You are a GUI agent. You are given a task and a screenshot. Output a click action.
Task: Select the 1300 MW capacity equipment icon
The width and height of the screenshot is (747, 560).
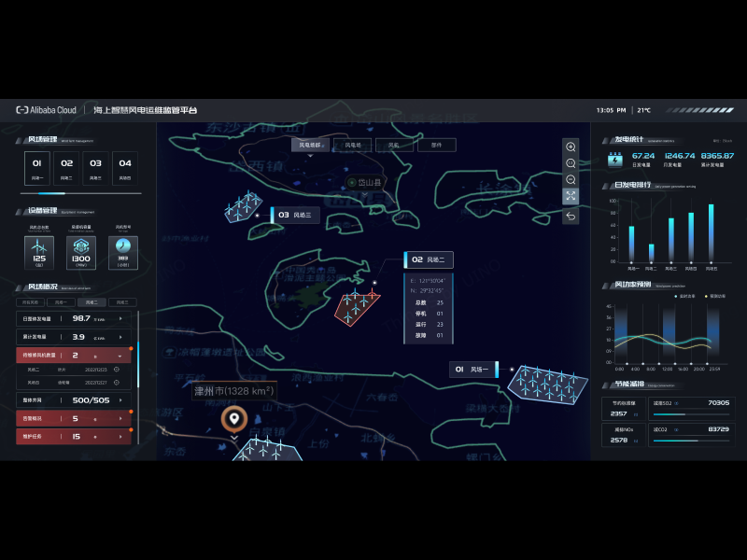(x=80, y=252)
